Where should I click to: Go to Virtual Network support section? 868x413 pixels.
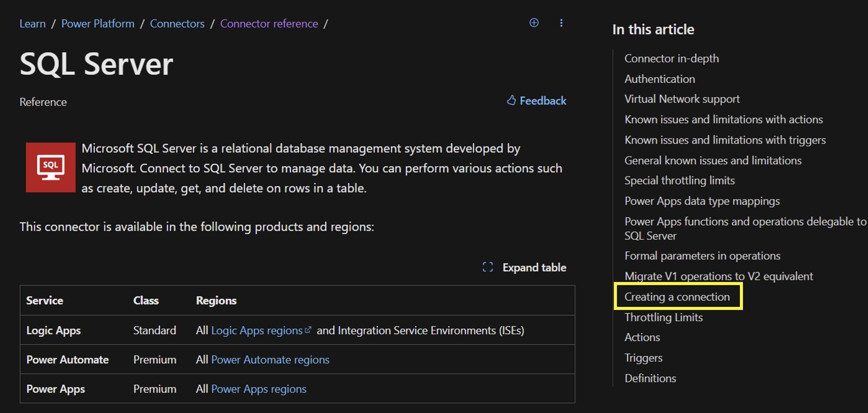tap(682, 99)
